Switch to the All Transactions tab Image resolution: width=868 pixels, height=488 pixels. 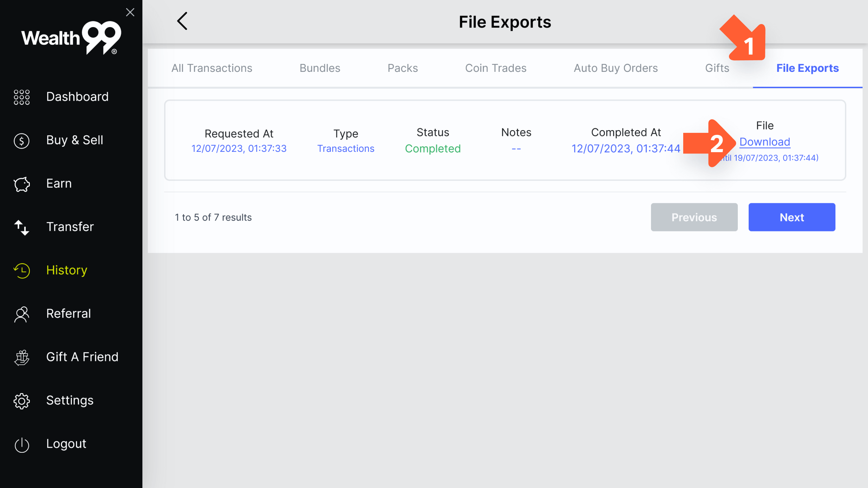click(212, 68)
